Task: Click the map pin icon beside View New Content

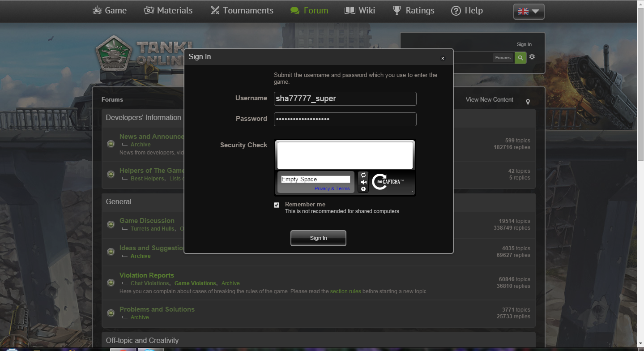Action: [x=528, y=102]
